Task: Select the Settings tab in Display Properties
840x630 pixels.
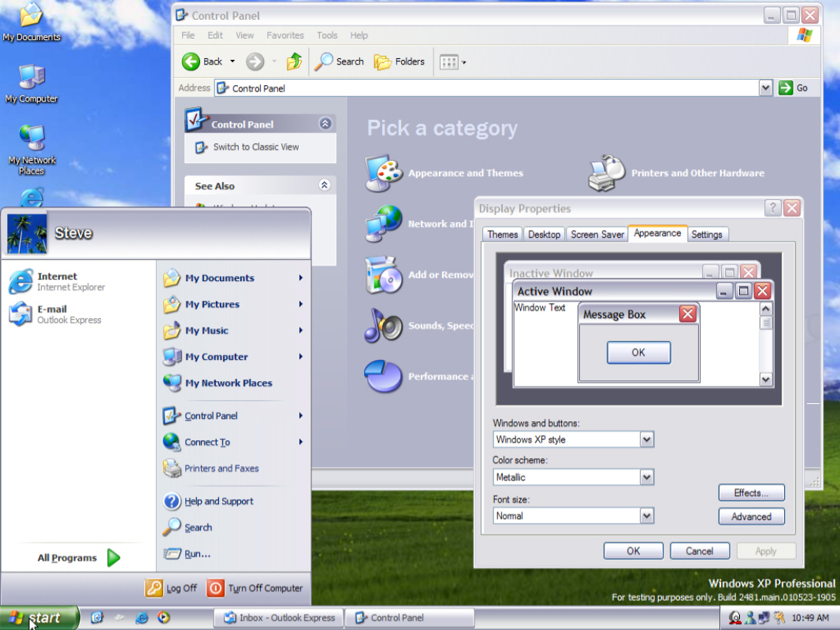Action: [x=707, y=235]
